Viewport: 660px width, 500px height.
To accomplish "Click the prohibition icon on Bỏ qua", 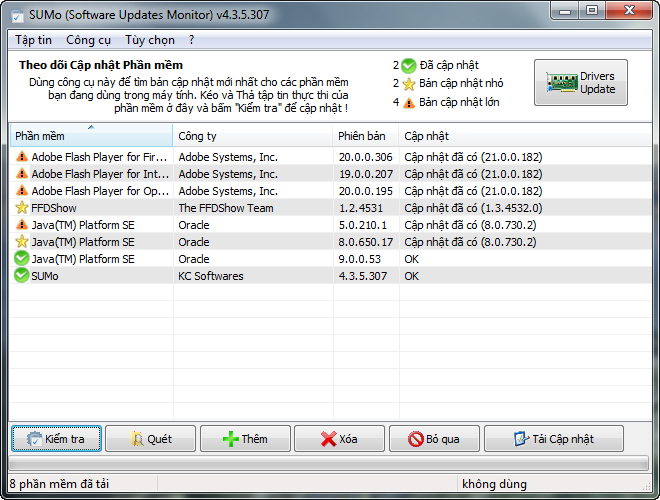I will coord(415,439).
